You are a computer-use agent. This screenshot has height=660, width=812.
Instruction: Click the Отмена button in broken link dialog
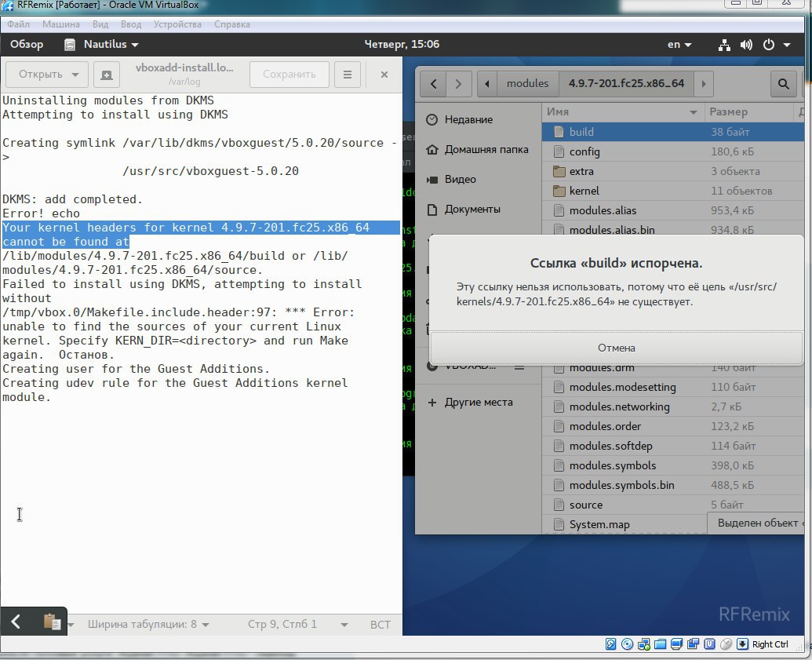pyautogui.click(x=616, y=348)
